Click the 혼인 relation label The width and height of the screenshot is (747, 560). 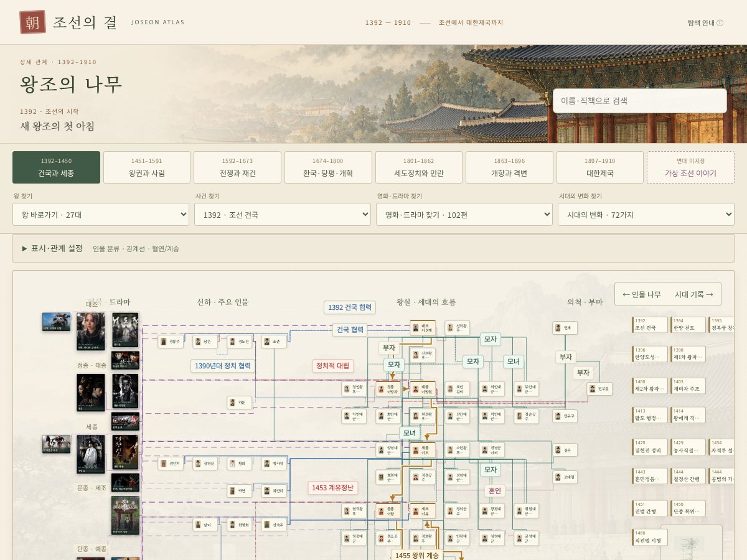pos(494,491)
